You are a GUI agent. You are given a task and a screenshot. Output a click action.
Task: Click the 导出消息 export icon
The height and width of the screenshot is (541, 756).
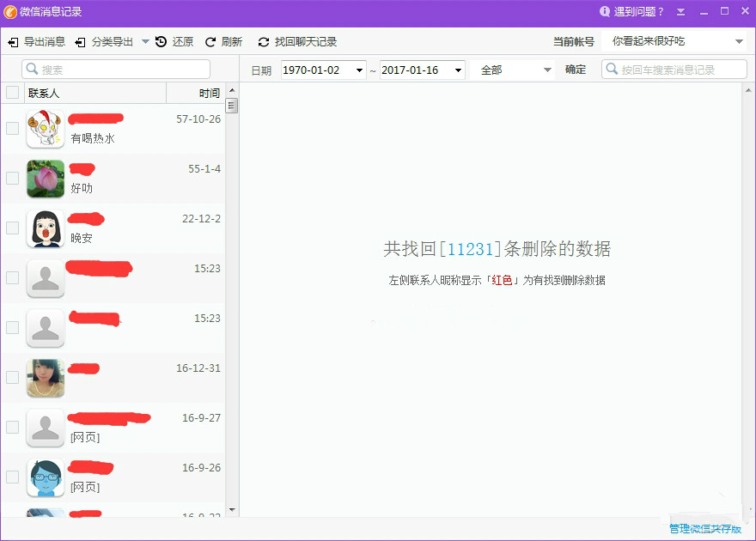[x=13, y=40]
